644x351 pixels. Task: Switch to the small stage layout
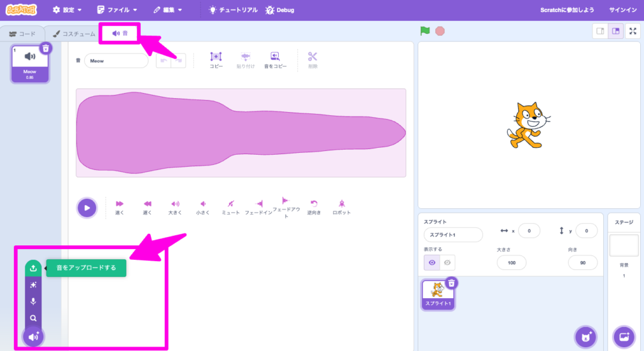(600, 31)
